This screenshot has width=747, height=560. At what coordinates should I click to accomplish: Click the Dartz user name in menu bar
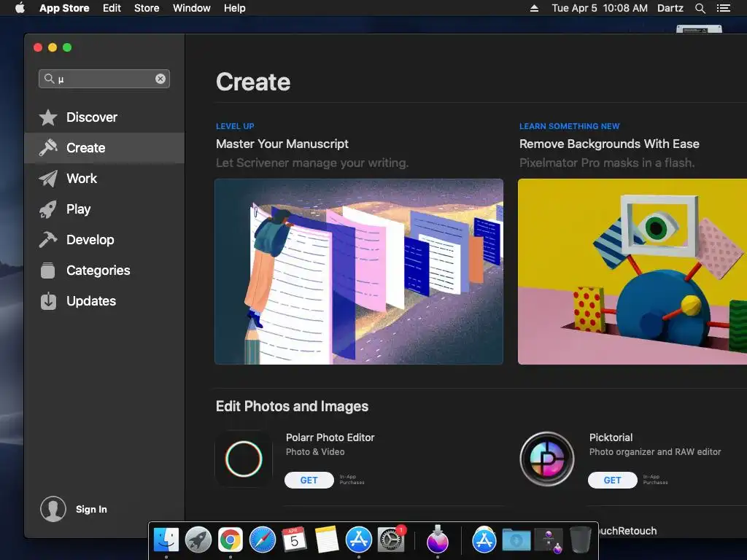(670, 8)
